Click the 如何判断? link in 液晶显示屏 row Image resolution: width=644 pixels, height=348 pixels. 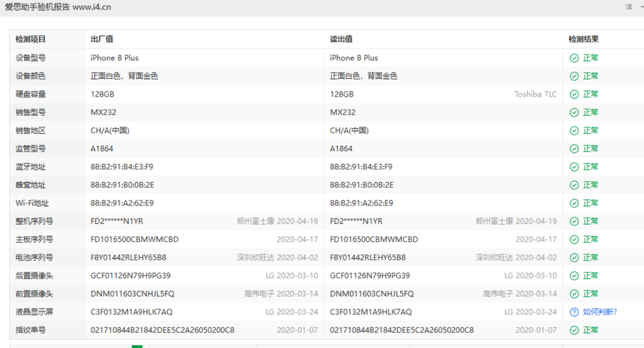pos(600,312)
